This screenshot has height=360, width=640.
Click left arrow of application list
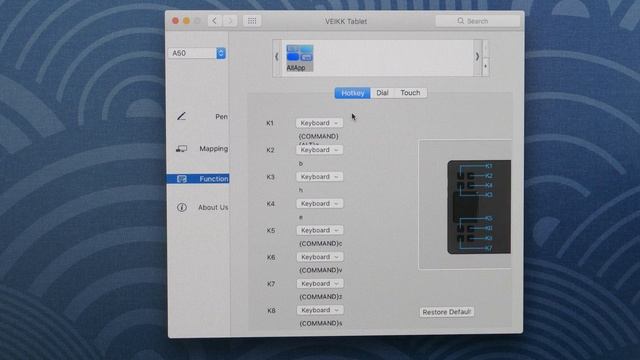click(x=277, y=57)
